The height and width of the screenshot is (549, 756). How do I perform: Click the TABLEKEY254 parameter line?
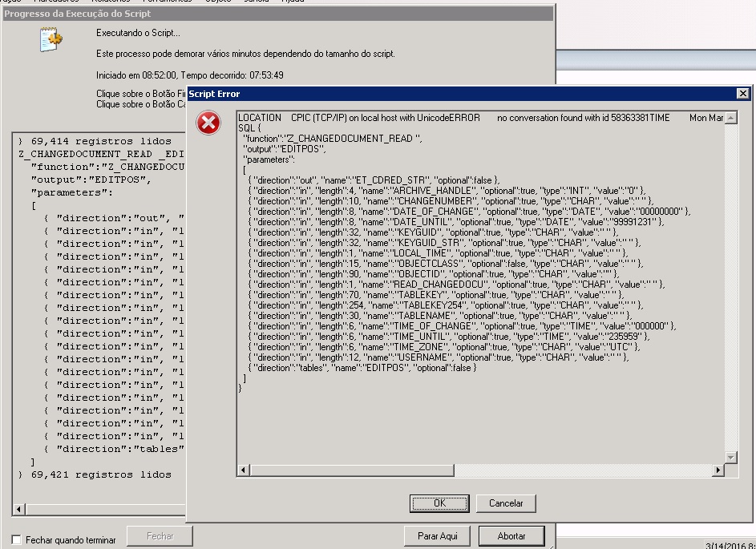[446, 305]
